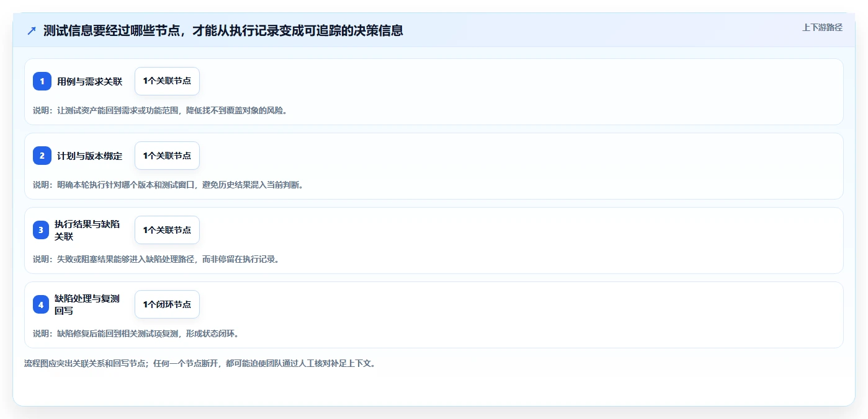Screen dimensions: 868x419
Task: Click description starting 让测试资产能回到需求
Action: click(160, 110)
